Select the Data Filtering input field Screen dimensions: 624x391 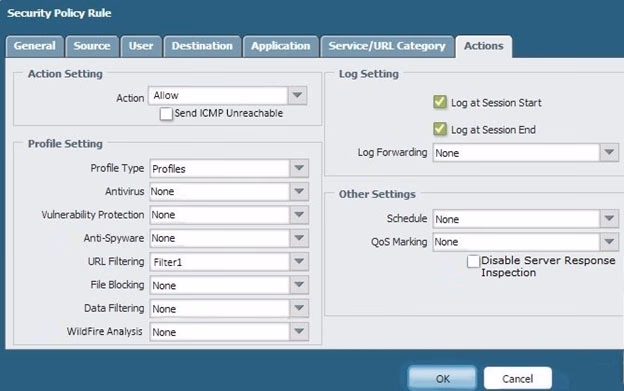click(x=220, y=308)
